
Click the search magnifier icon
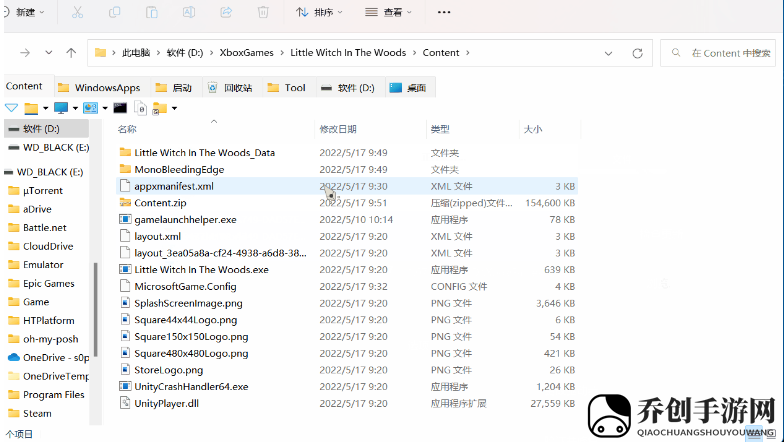pyautogui.click(x=676, y=52)
